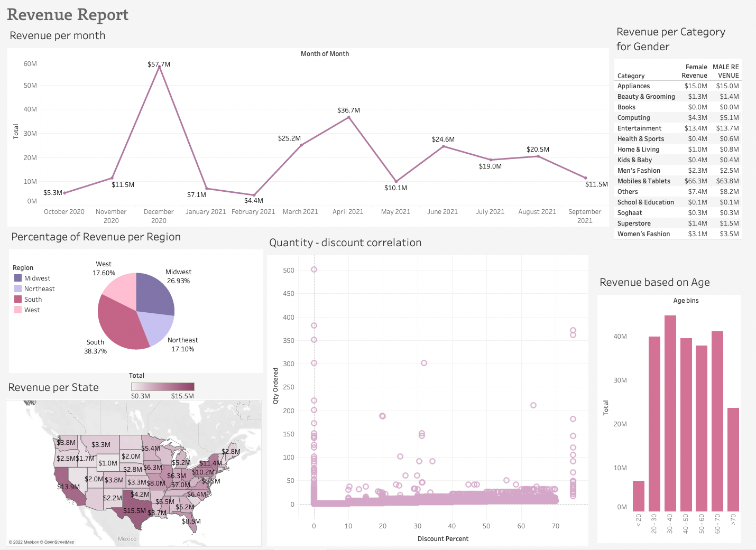Select the Age bins header
The height and width of the screenshot is (550, 756).
point(686,301)
